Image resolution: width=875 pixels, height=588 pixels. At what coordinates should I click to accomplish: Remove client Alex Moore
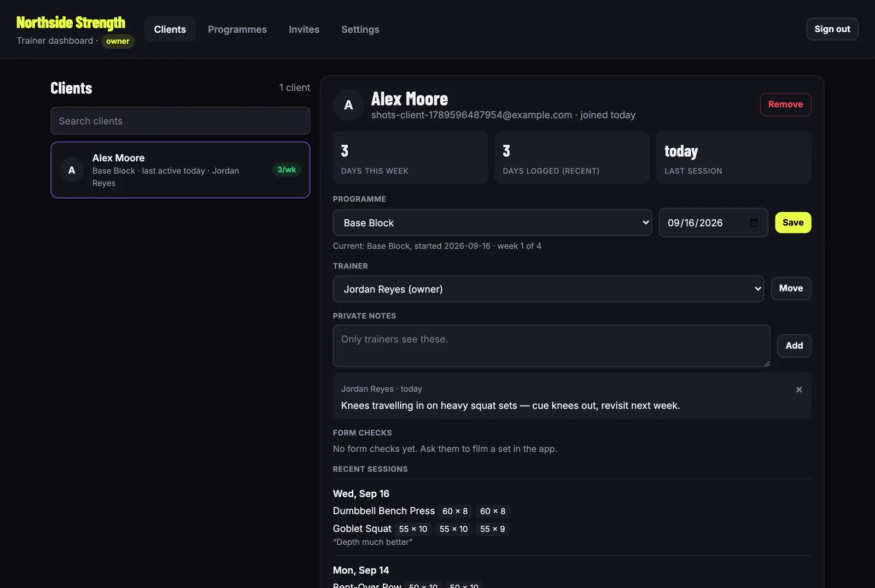pos(785,104)
